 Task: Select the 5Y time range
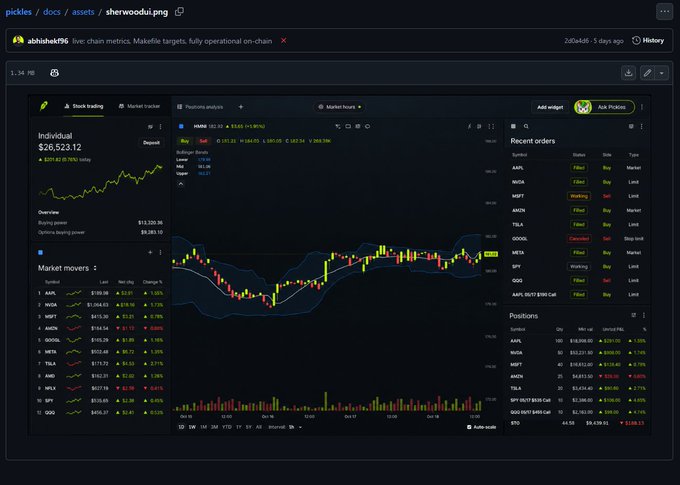coord(248,427)
